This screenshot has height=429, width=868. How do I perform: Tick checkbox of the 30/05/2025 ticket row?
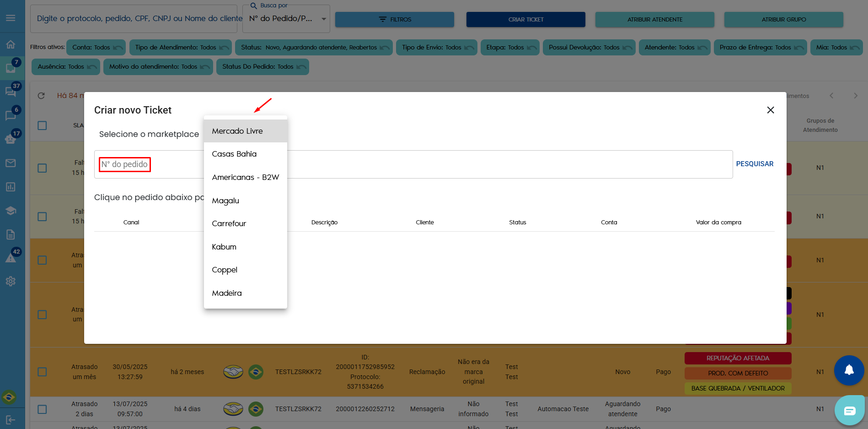(x=42, y=372)
